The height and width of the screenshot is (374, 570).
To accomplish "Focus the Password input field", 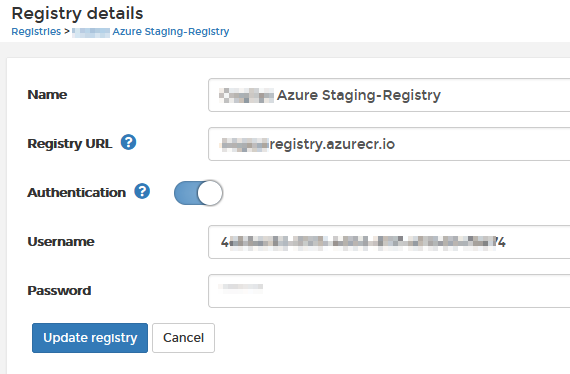I will point(389,291).
